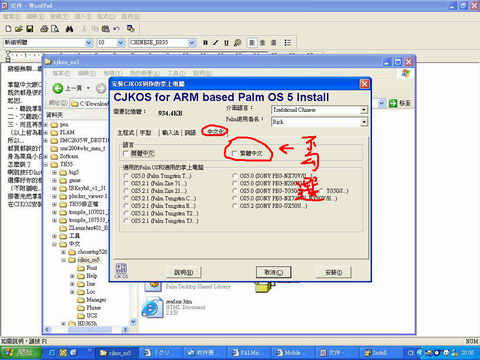This screenshot has height=360, width=480.
Task: Open WordPad font name dropdown
Action: [89, 43]
